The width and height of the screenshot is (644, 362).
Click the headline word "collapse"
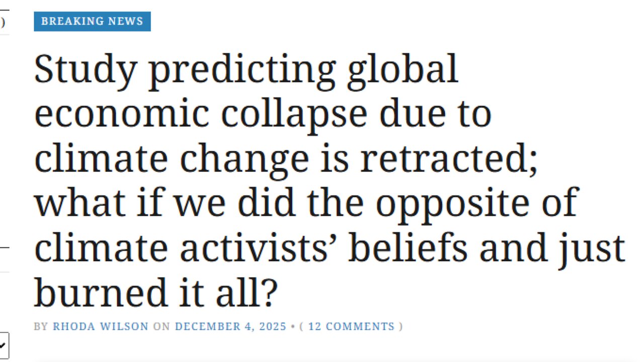[x=294, y=113]
